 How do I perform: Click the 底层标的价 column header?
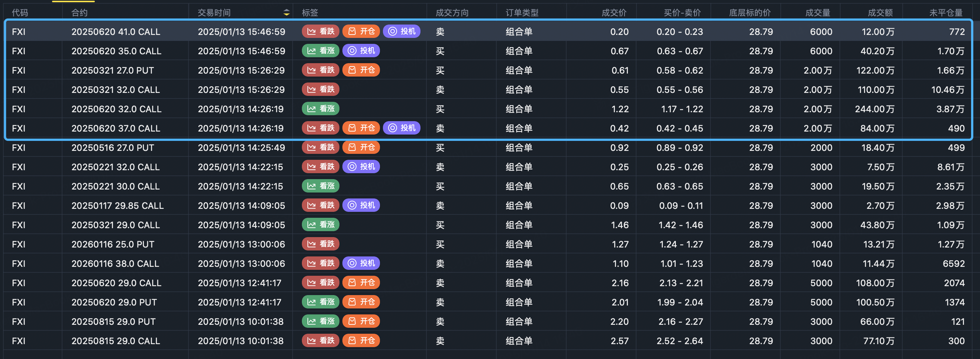pos(749,13)
